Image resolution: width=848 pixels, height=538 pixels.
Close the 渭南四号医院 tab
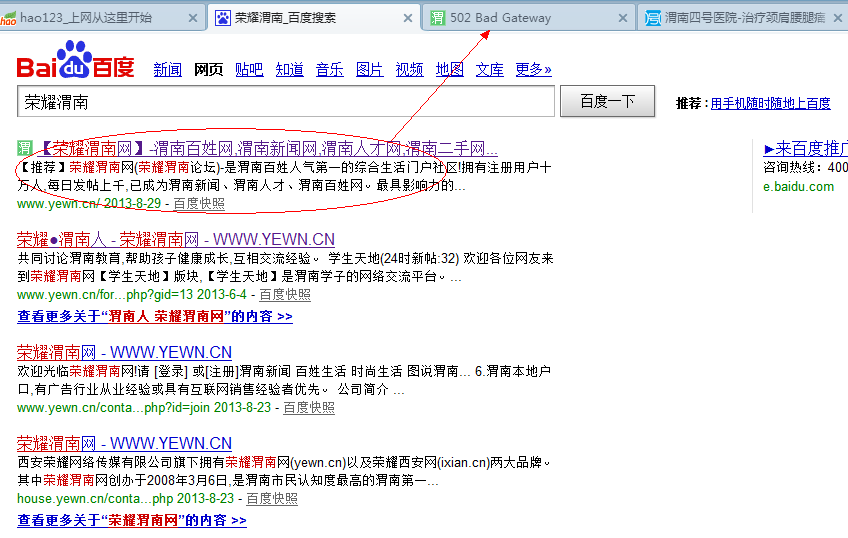(838, 18)
